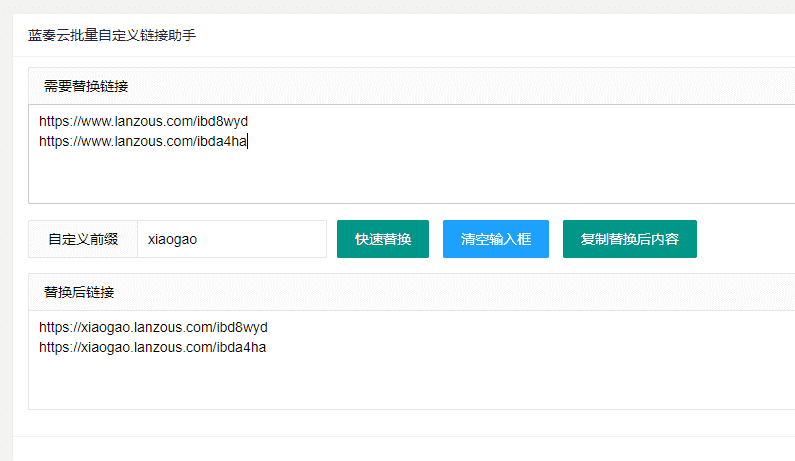Click the 蓝奏云批量自定义链接助手 title

click(x=112, y=35)
